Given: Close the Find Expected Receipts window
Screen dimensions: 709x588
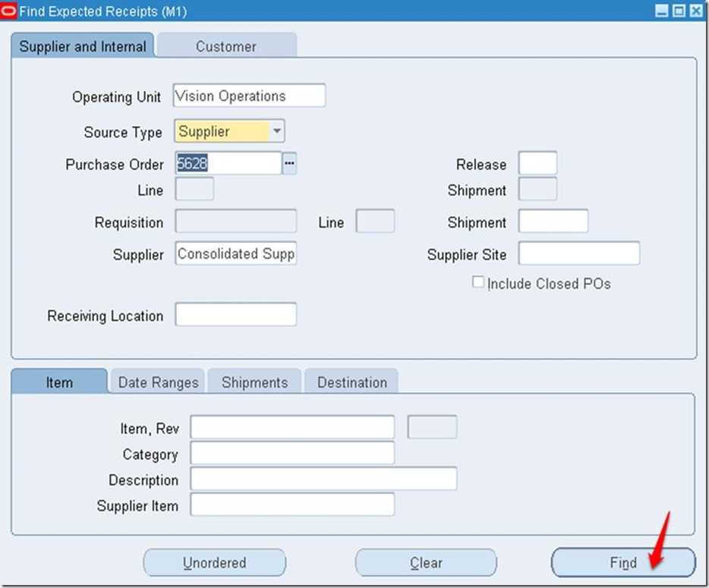Looking at the screenshot, I should click(696, 11).
